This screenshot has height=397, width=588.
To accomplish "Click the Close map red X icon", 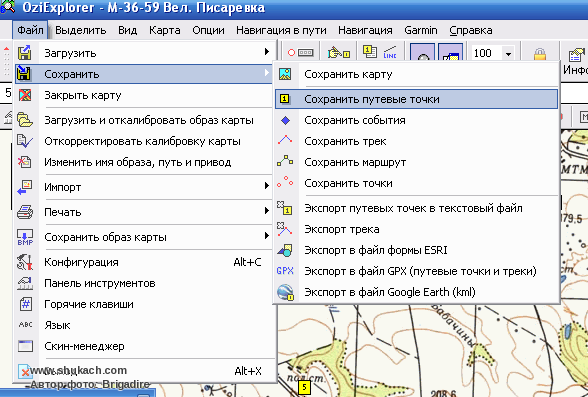I will pos(25,95).
